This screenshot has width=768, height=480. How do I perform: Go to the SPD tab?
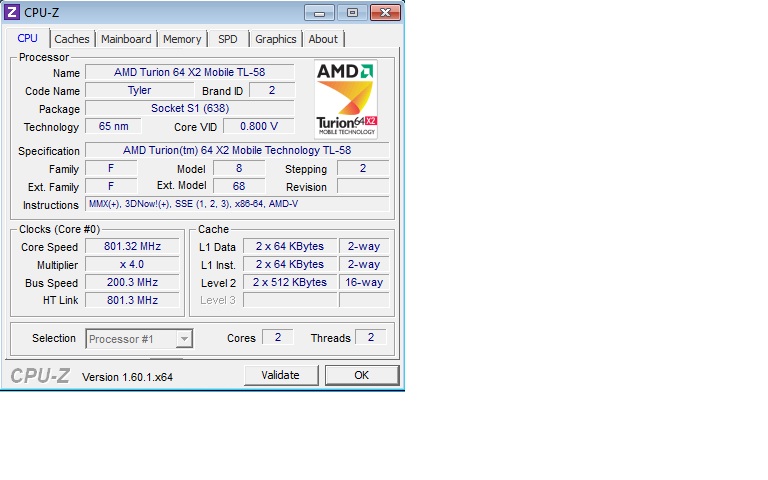(228, 39)
